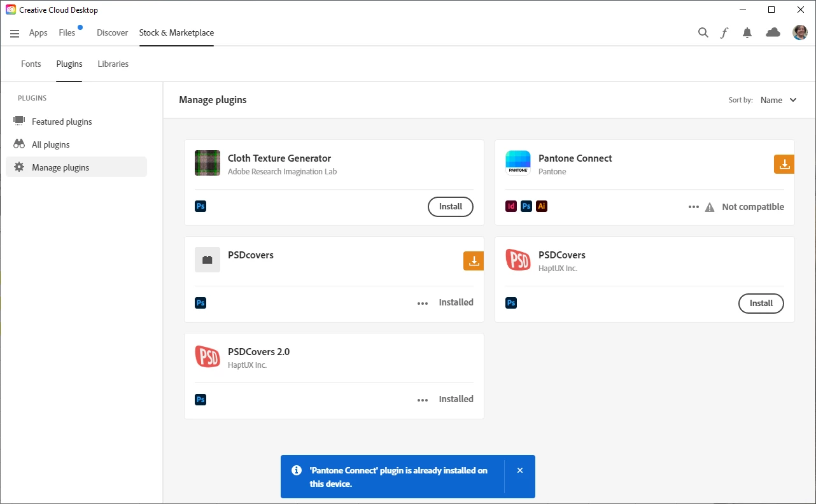Click the search magnifier icon

point(703,32)
